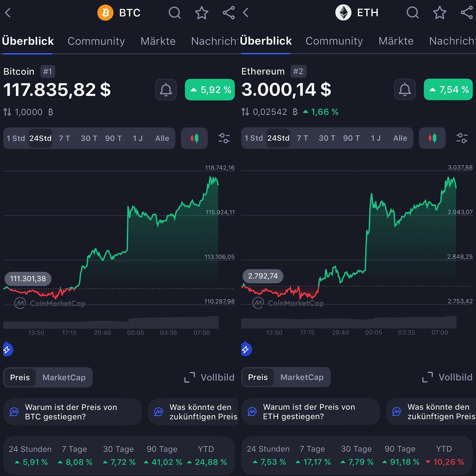The image size is (476, 476).
Task: Open ETH chart settings sliders icon
Action: pos(462,138)
